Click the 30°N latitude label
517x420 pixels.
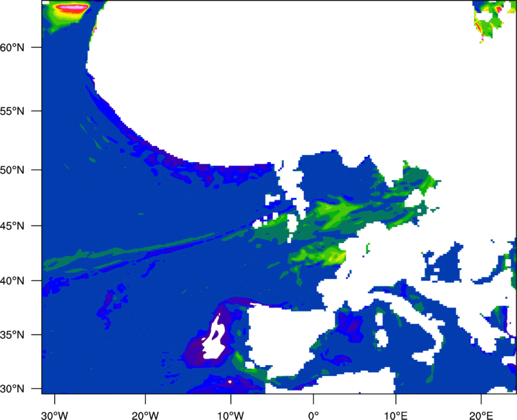(12, 389)
